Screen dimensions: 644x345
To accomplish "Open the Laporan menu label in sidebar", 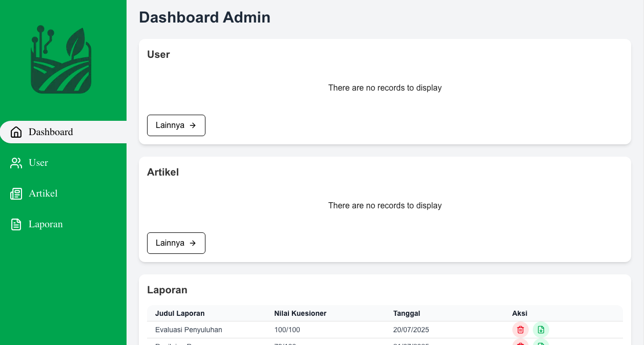I will coord(46,224).
